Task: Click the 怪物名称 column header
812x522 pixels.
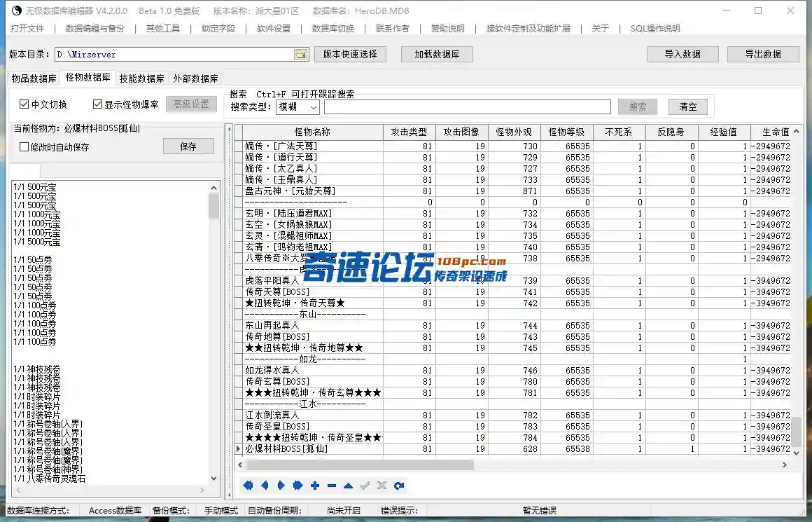Action: tap(312, 132)
